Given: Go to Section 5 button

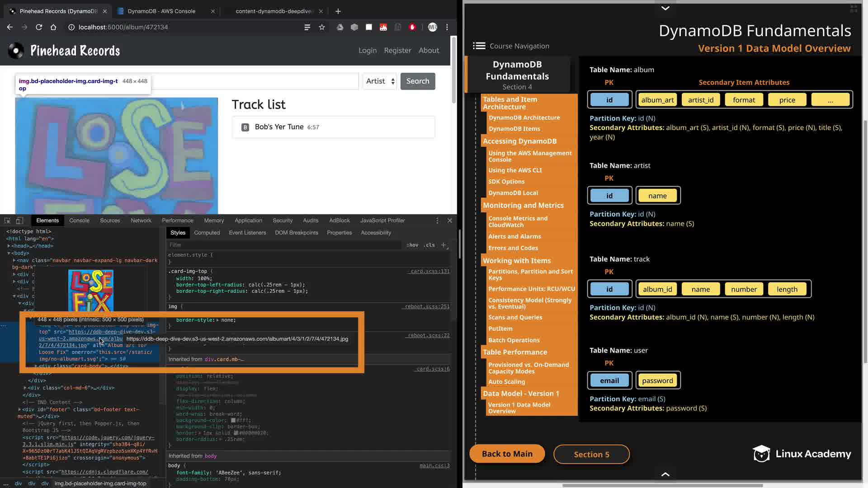Looking at the screenshot, I should point(591,454).
